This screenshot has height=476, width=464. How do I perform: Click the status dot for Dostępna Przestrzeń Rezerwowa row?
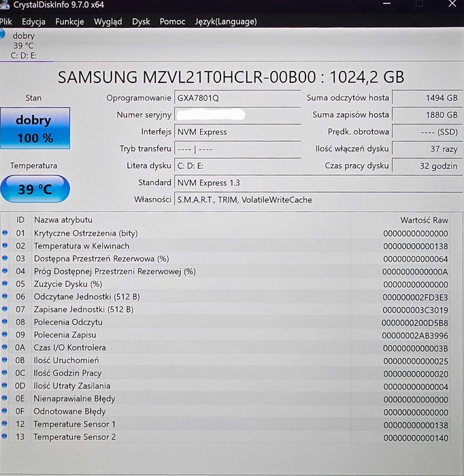coord(5,258)
